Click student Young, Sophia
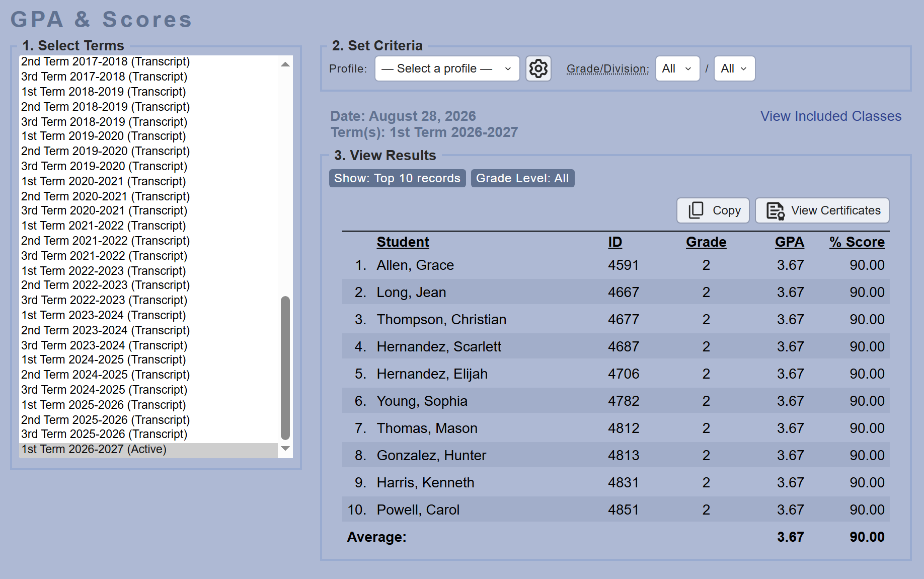The image size is (924, 579). 422,401
